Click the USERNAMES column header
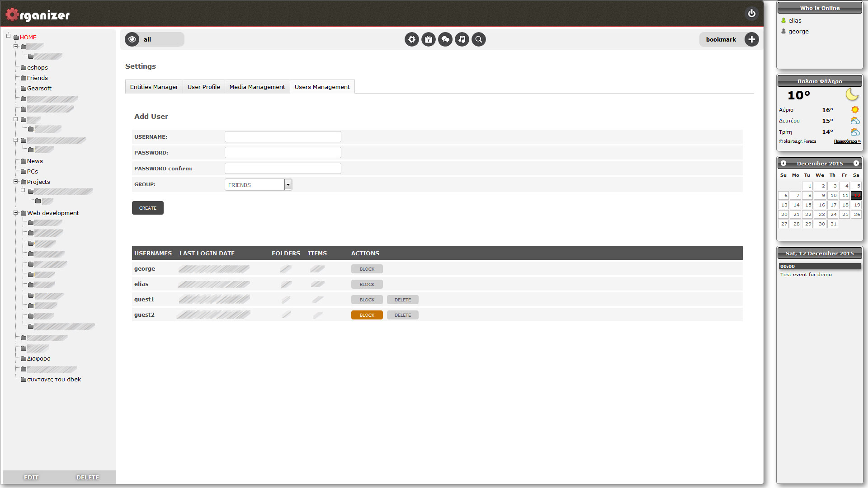This screenshot has height=488, width=868. pyautogui.click(x=153, y=253)
